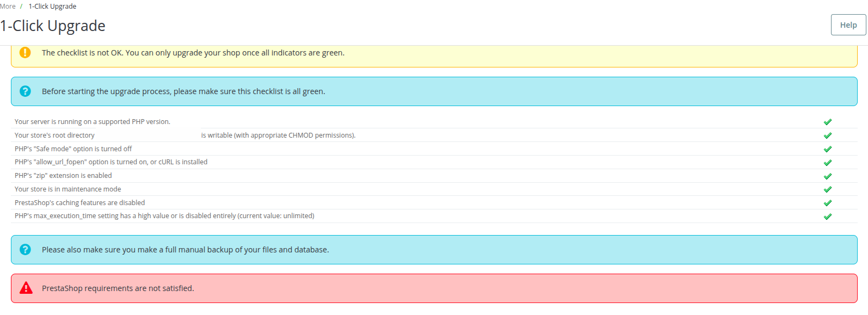Click the green checkmark for allow_url_fopen or cURL
Screen dimensions: 868x315
[x=827, y=163]
